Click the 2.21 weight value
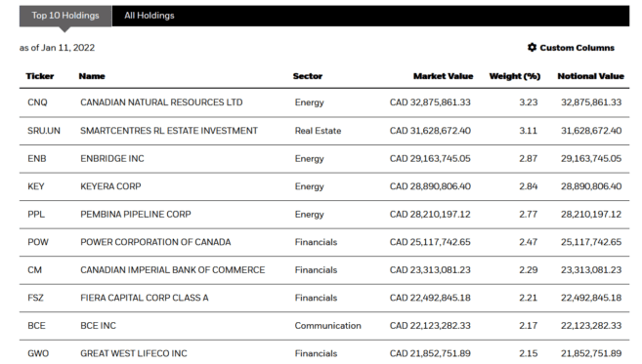 point(529,298)
